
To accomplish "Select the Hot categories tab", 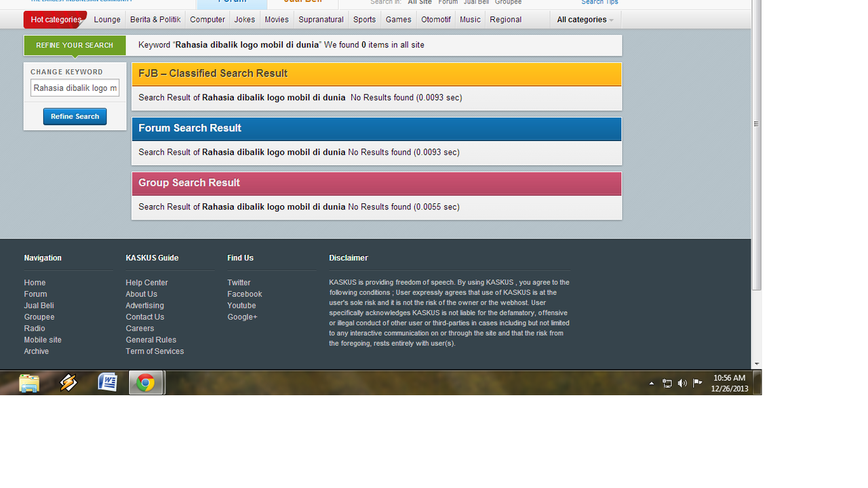I will [x=56, y=20].
